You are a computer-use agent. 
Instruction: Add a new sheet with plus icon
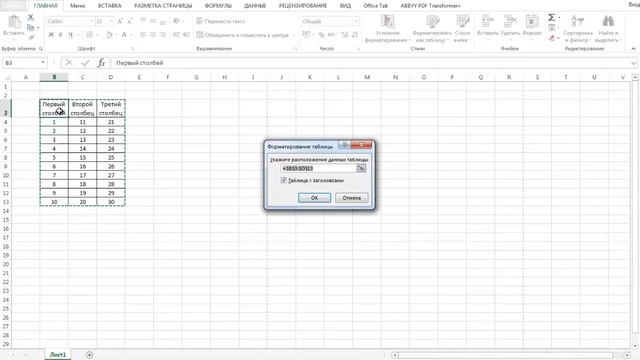click(89, 355)
